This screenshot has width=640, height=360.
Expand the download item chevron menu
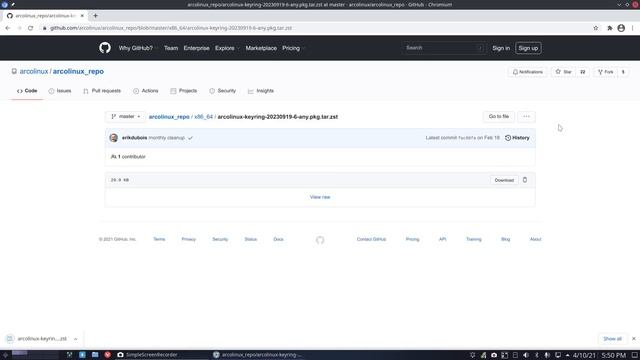click(x=76, y=339)
